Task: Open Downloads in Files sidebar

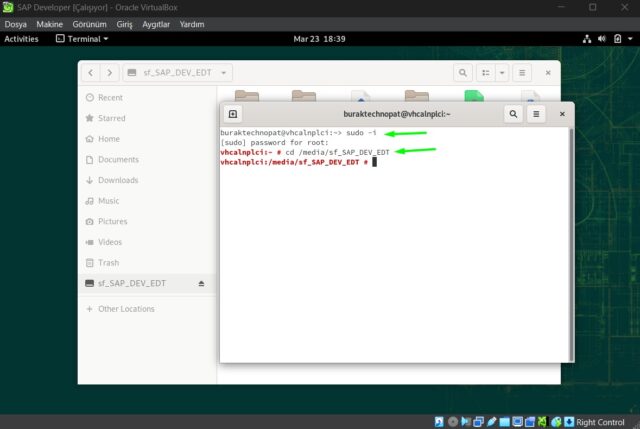Action: (147, 180)
